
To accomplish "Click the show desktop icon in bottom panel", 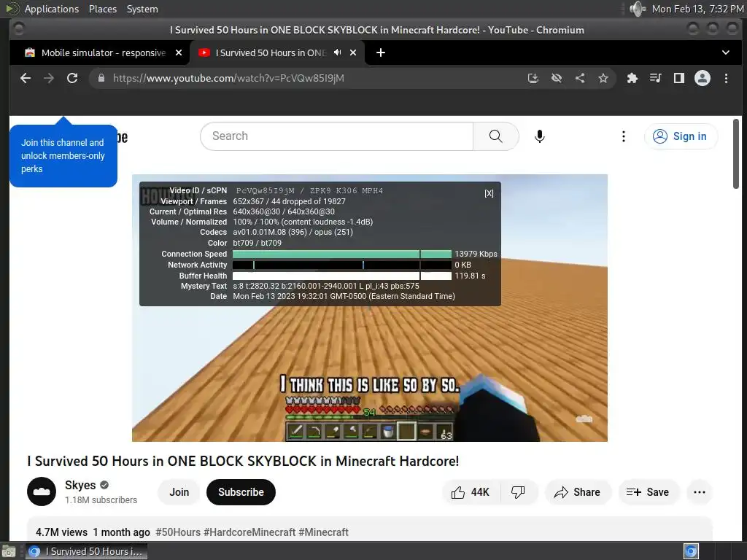I will 9,552.
